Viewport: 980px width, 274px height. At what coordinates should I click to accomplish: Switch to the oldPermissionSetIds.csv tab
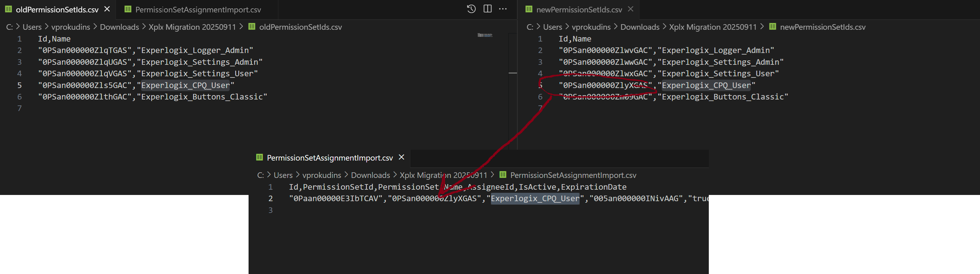coord(57,10)
